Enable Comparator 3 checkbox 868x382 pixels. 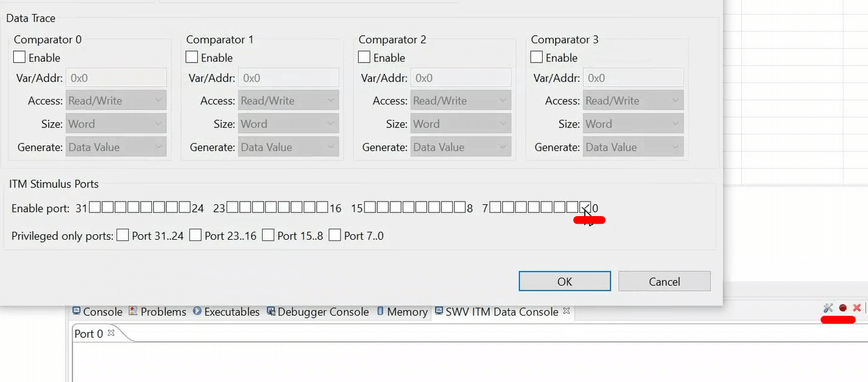pyautogui.click(x=536, y=57)
